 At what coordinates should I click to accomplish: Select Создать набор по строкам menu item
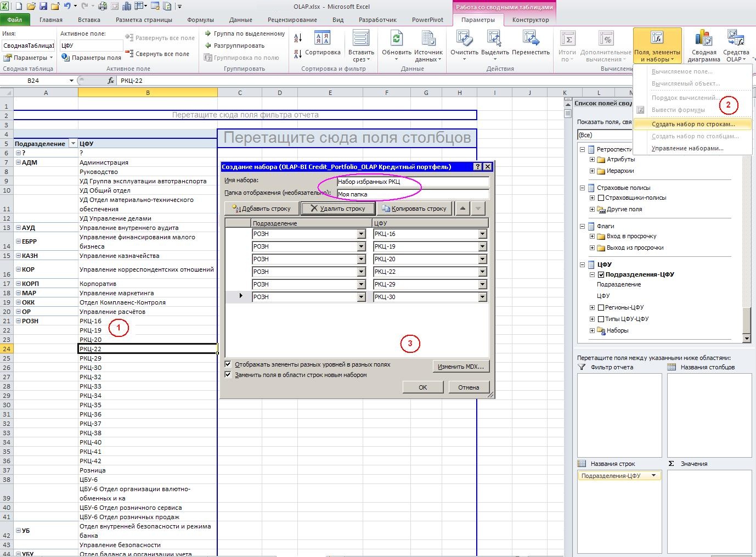click(692, 124)
